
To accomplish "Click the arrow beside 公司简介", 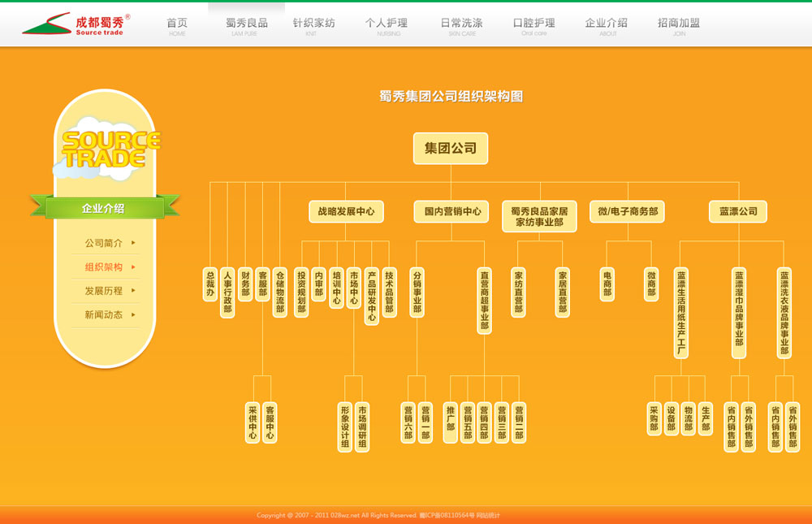I will pos(133,243).
